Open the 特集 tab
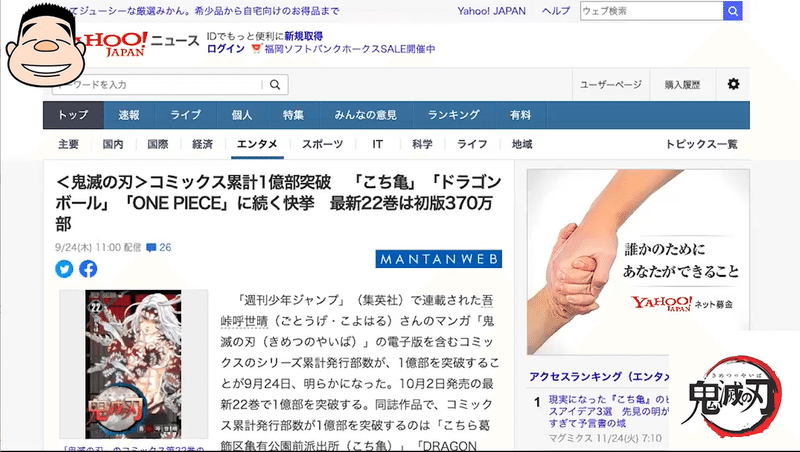800x452 pixels. click(x=294, y=115)
